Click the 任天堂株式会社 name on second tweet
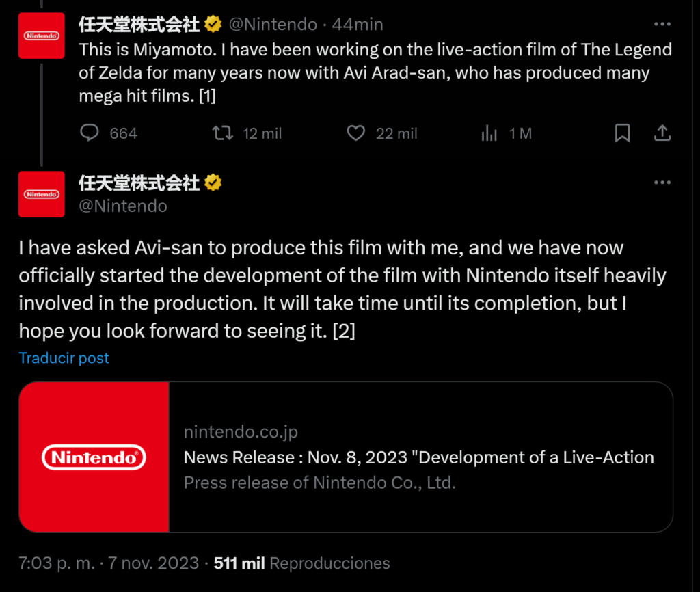This screenshot has height=592, width=700. point(139,183)
